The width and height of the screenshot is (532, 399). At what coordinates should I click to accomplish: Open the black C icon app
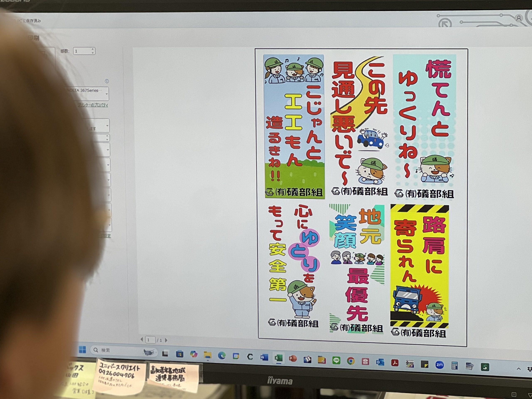point(250,357)
